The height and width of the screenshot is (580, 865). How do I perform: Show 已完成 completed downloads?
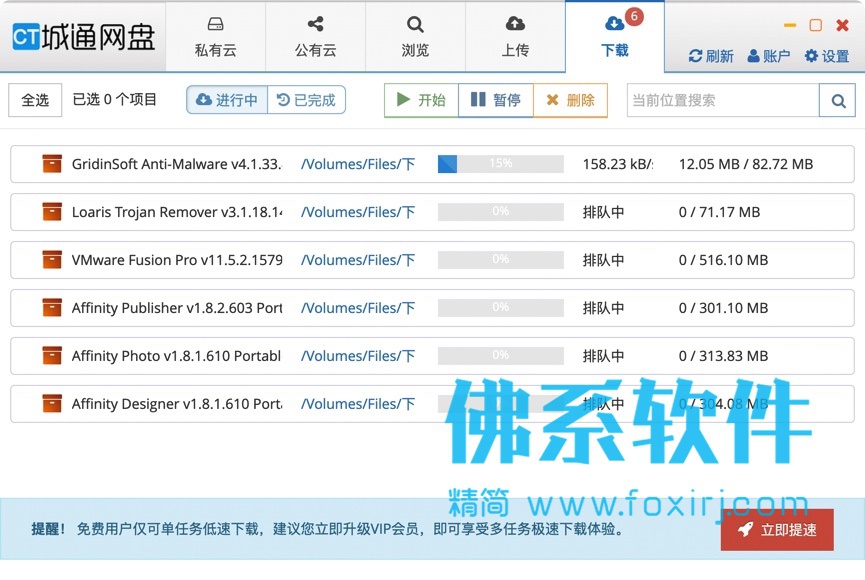[x=307, y=100]
